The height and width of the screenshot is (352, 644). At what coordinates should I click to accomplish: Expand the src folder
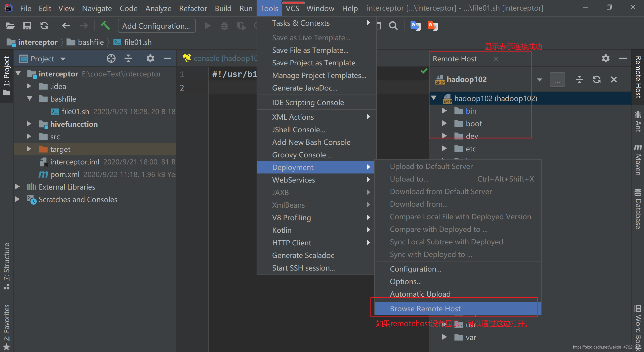coord(29,137)
